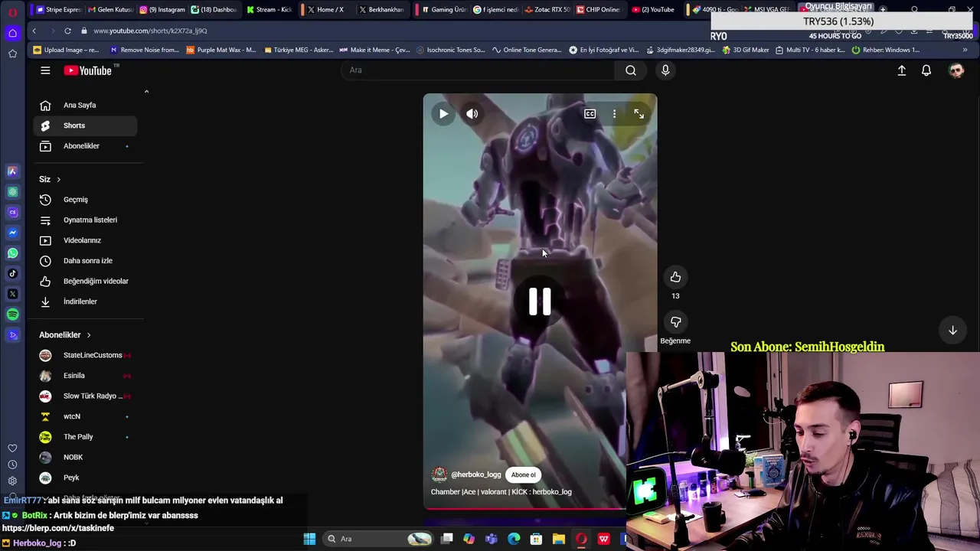Switch to Home / X tab
This screenshot has width=980, height=551.
[x=325, y=10]
